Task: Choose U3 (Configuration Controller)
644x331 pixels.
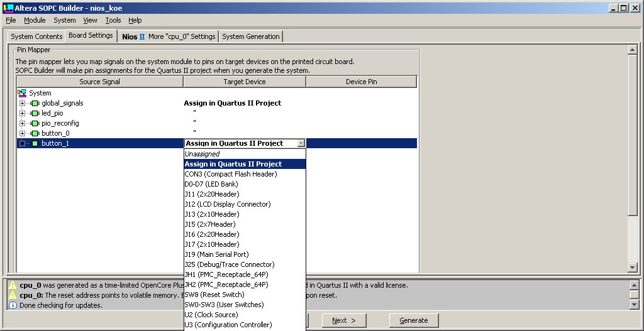Action: 245,325
